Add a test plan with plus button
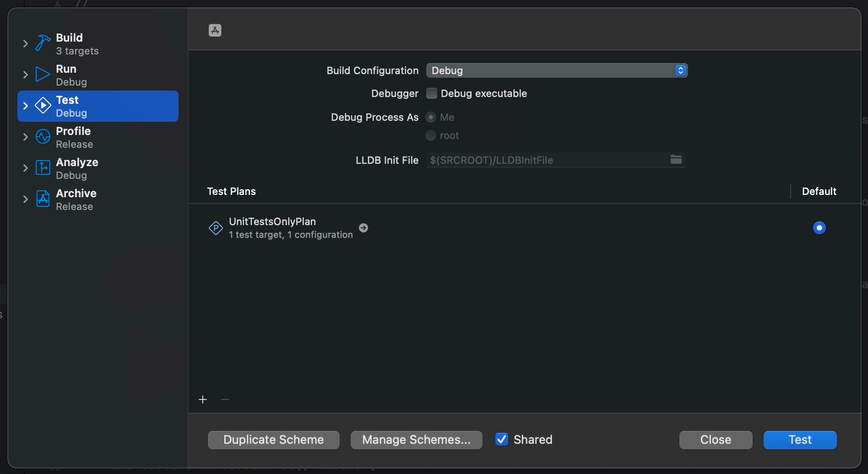This screenshot has width=868, height=474. [203, 399]
